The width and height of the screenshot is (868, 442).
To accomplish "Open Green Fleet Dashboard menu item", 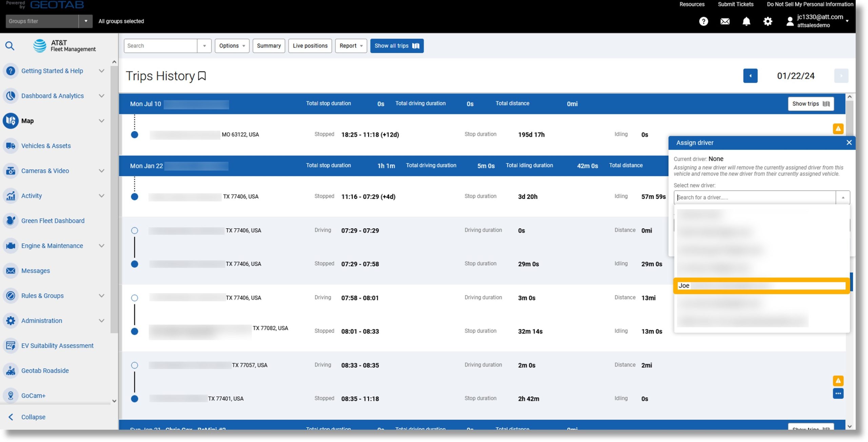I will pos(53,221).
